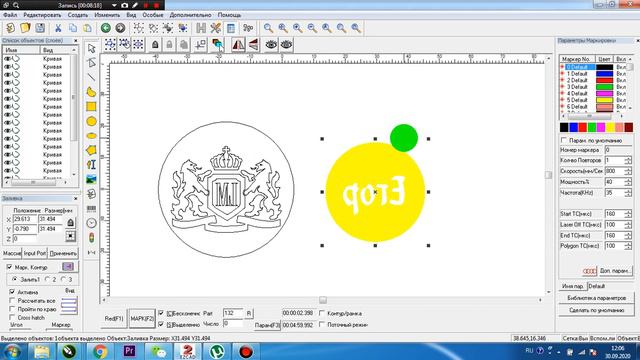Open the Редактировать menu
Image resolution: width=640 pixels, height=360 pixels.
42,15
